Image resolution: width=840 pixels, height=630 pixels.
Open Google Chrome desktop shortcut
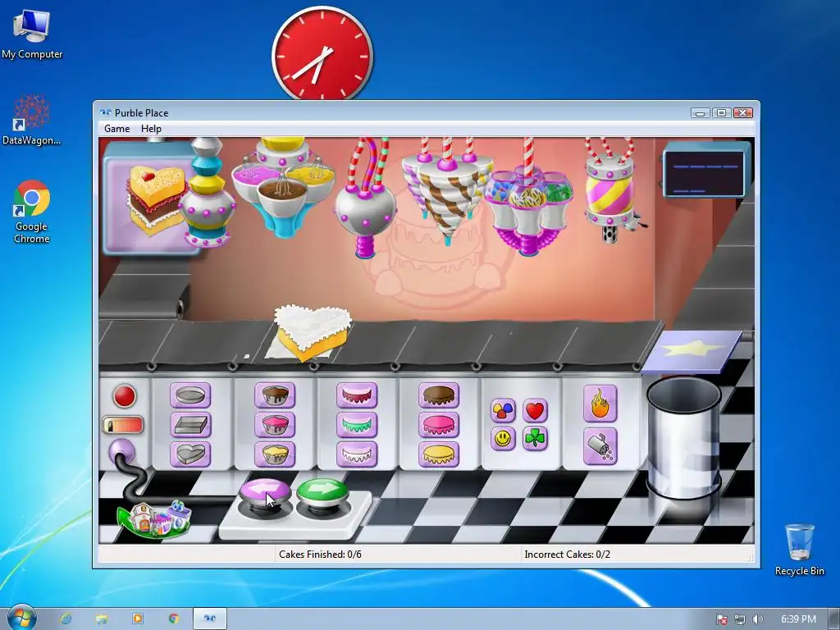[32, 212]
